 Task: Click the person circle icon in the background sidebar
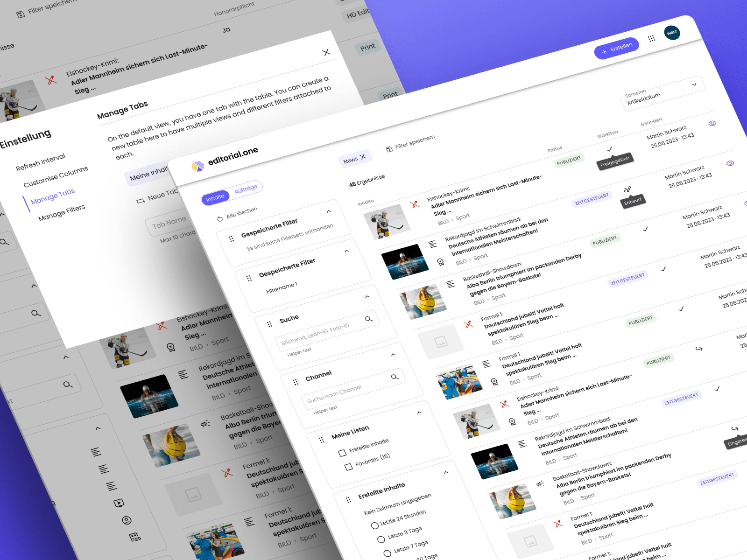[x=127, y=520]
